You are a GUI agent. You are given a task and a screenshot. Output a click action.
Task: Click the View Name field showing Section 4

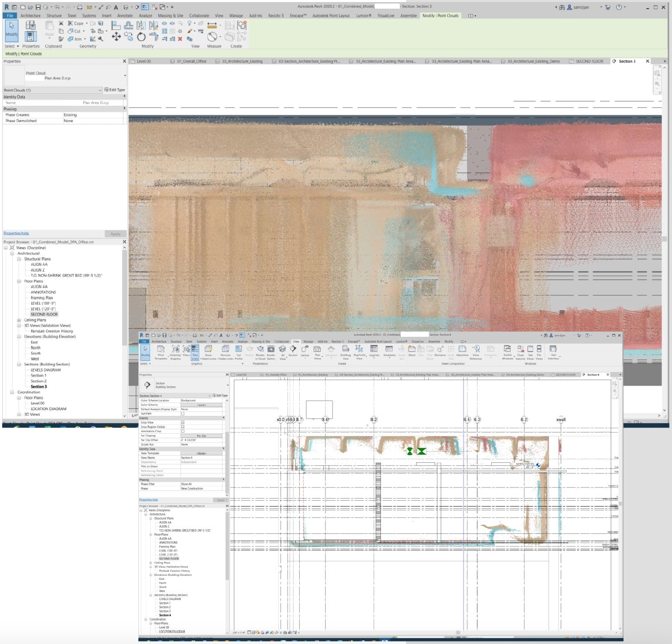click(x=202, y=458)
